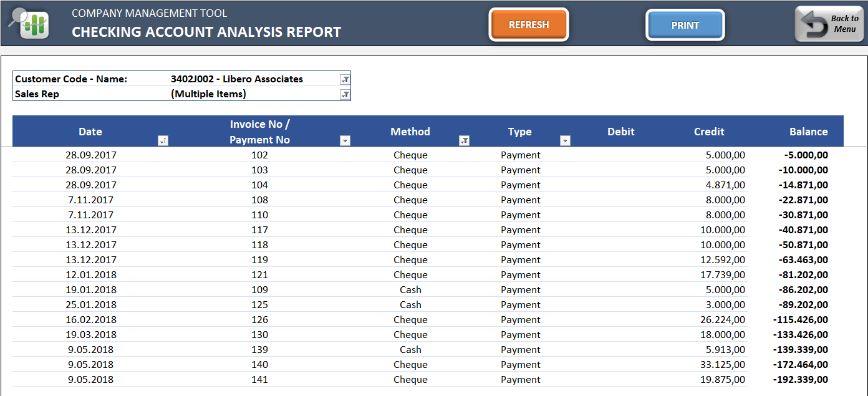Click the Debit column header
Image resolution: width=868 pixels, height=396 pixels.
621,132
